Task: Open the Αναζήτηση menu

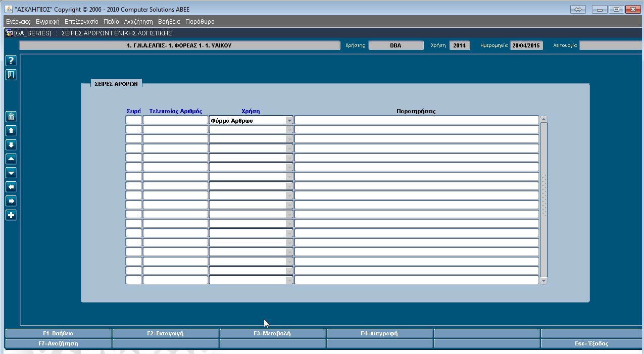Action: click(x=138, y=22)
